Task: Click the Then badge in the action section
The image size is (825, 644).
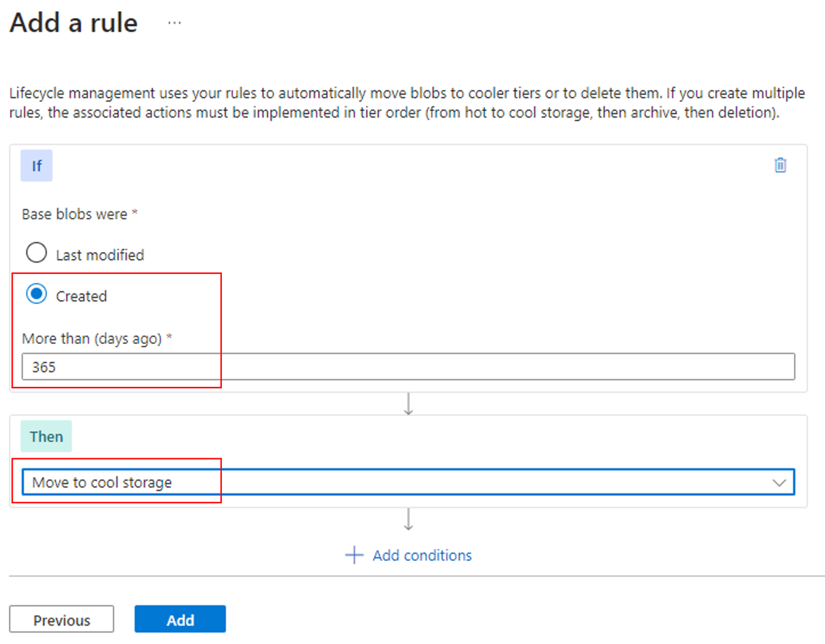Action: point(46,436)
